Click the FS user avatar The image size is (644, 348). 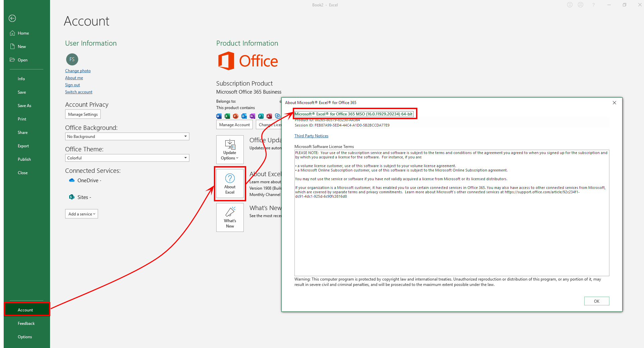click(x=72, y=59)
